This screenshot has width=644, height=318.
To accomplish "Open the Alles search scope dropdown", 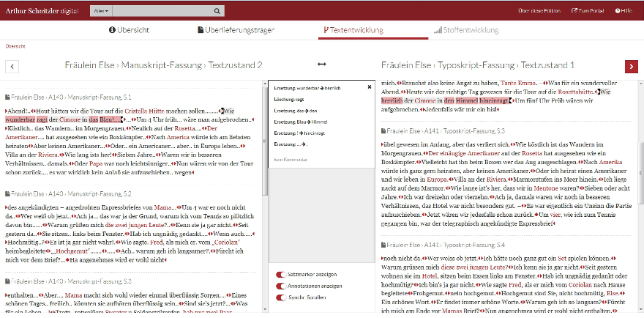I will (101, 11).
